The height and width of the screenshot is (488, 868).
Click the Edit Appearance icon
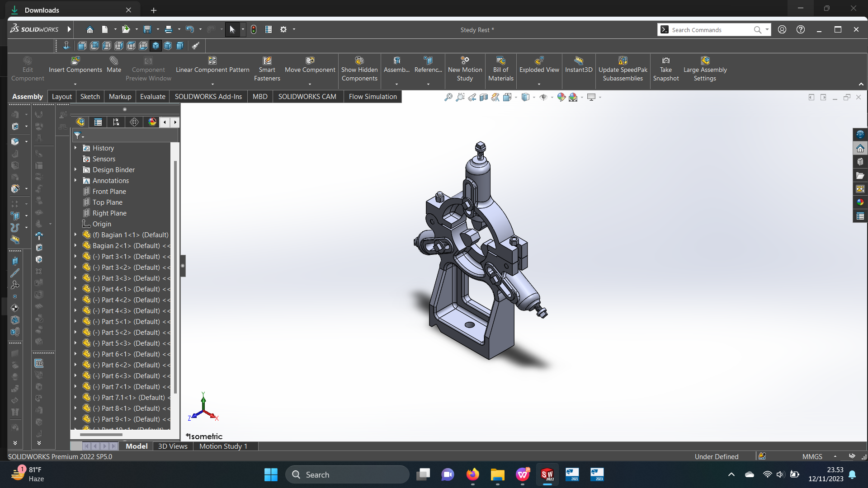point(561,97)
